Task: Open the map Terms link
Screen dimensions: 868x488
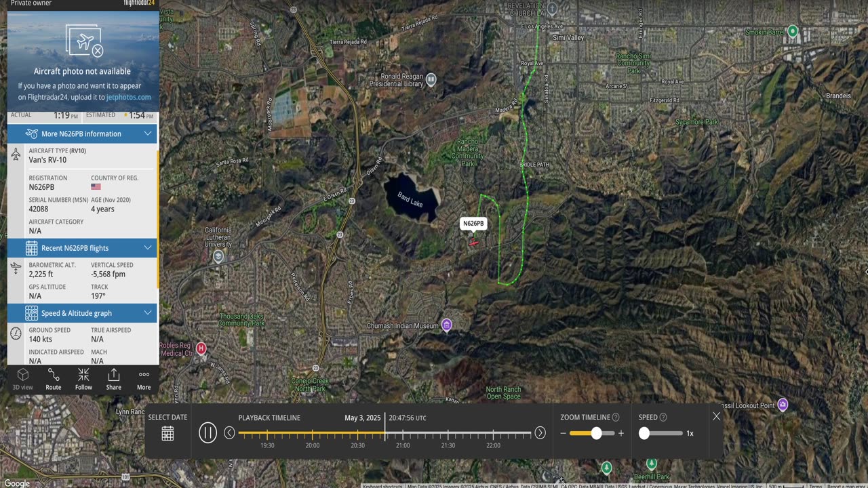Action: pyautogui.click(x=816, y=486)
